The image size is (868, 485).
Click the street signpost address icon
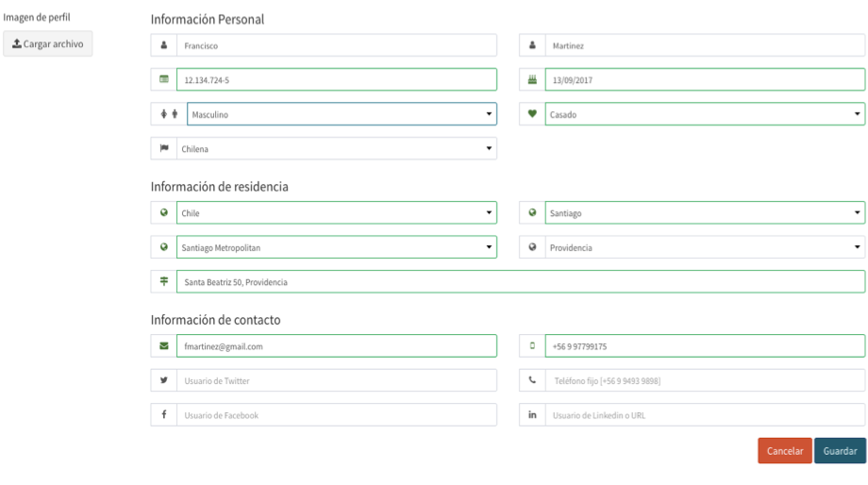(164, 282)
